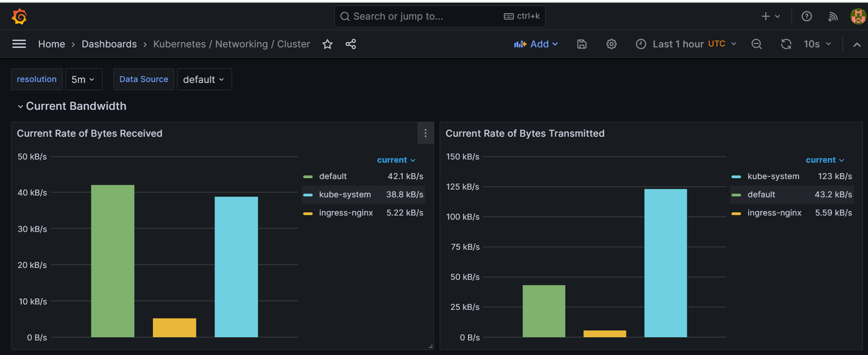Click the yellow ingress-nginx bar in Received chart
The width and height of the screenshot is (868, 355).
[174, 328]
